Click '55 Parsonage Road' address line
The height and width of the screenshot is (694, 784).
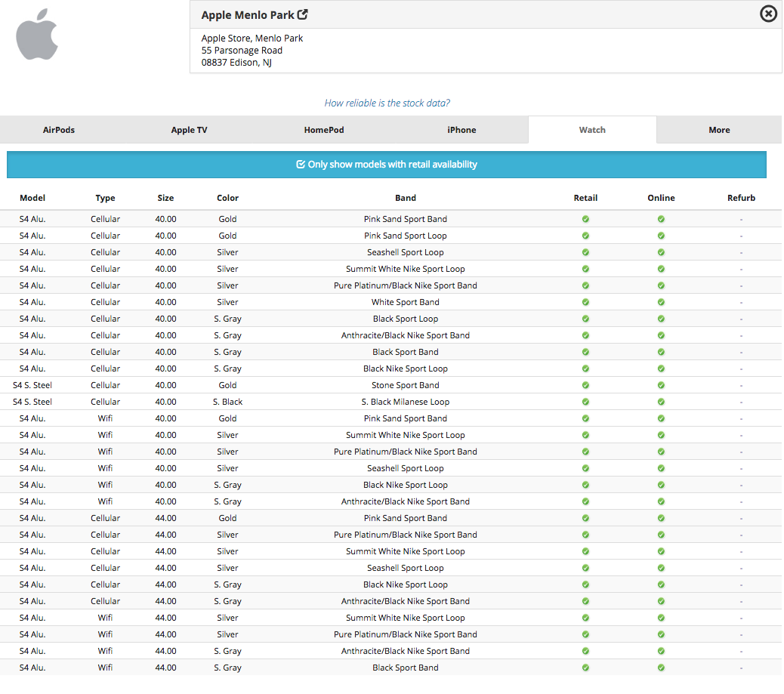coord(242,51)
